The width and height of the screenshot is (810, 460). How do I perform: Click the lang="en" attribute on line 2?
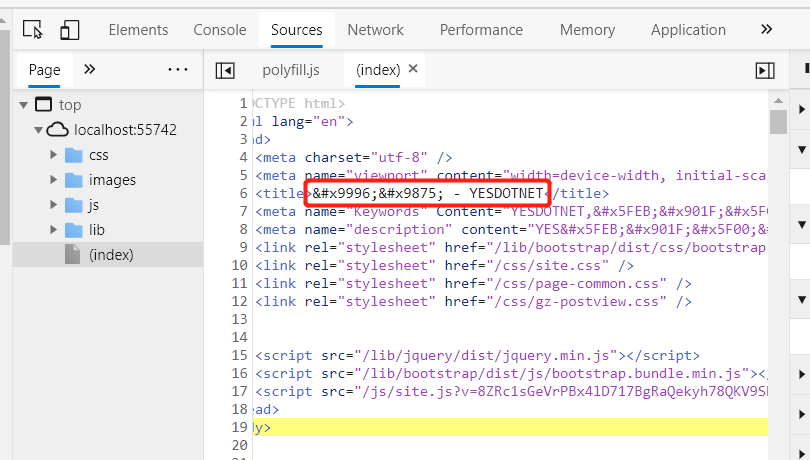coord(308,121)
